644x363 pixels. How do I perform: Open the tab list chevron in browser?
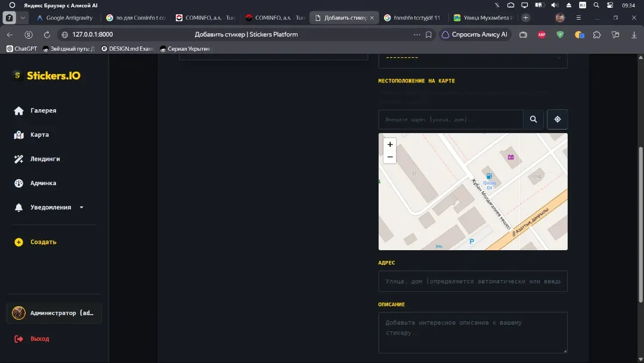click(23, 18)
